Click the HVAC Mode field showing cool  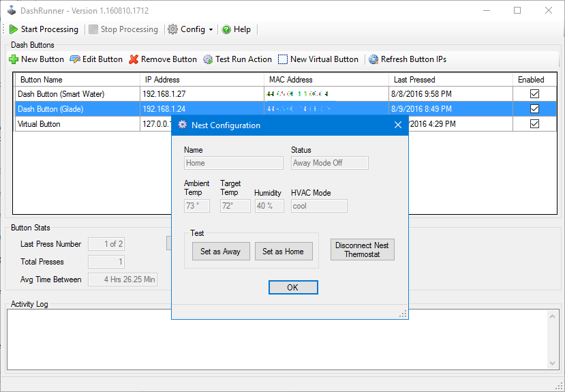[319, 206]
